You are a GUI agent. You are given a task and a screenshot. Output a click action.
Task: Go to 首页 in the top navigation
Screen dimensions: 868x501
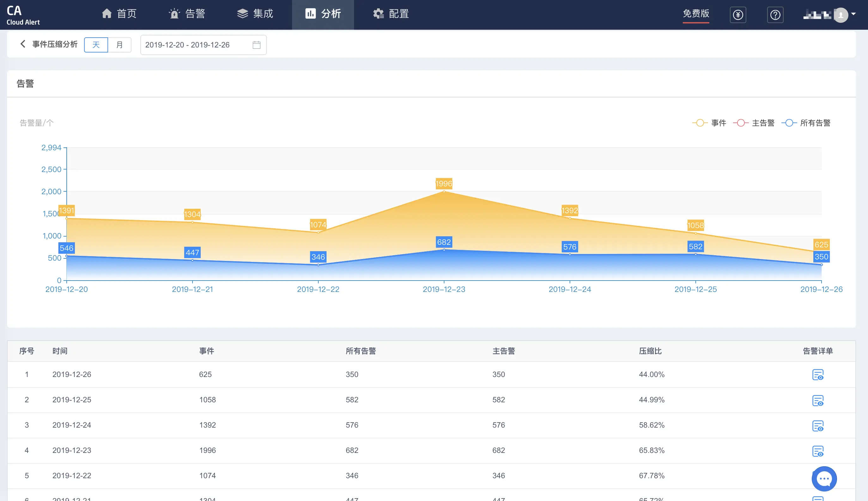point(119,14)
